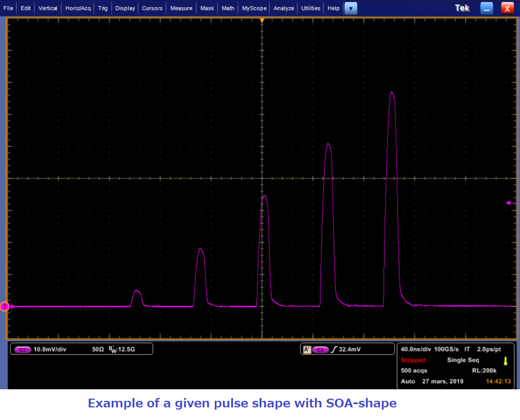Image resolution: width=520 pixels, height=420 pixels.
Task: Click the Tek logo in title bar
Action: pyautogui.click(x=462, y=8)
